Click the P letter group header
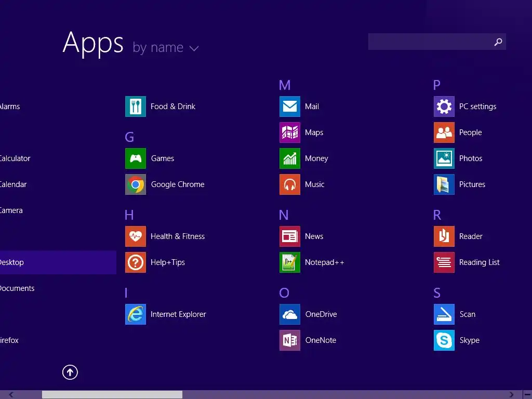This screenshot has width=532, height=399. 436,85
